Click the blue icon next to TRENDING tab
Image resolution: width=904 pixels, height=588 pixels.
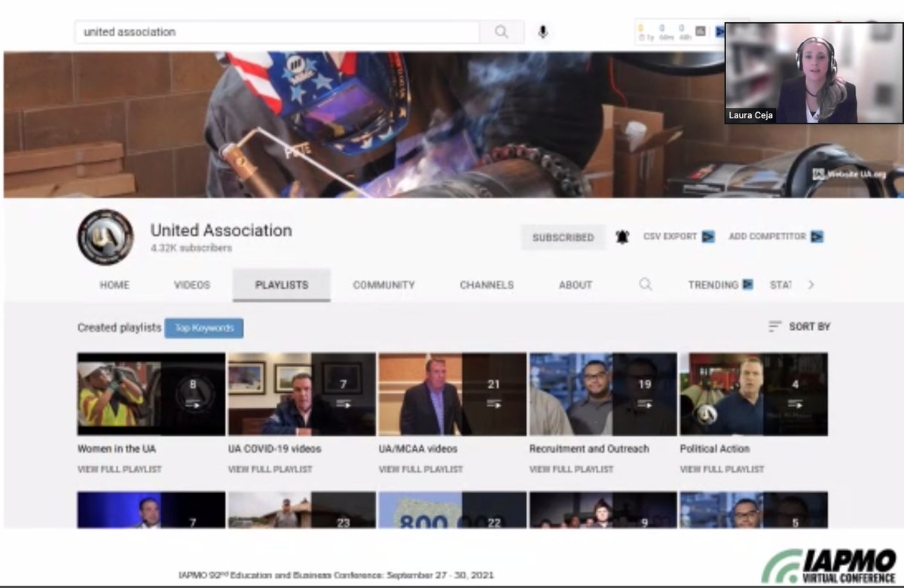point(747,285)
